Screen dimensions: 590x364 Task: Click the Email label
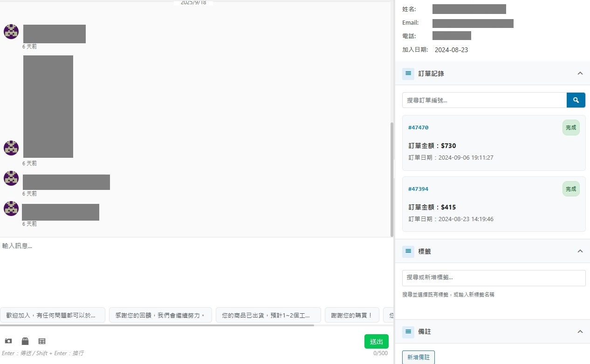click(x=411, y=23)
